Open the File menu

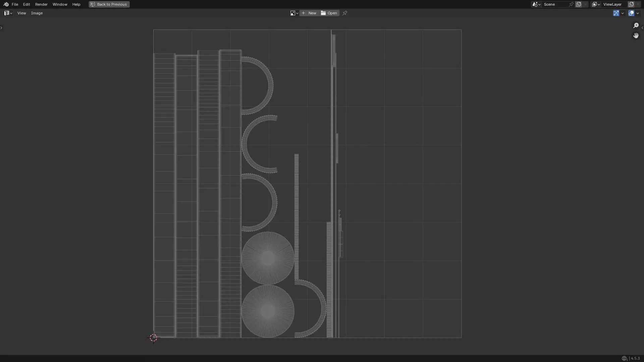[x=15, y=4]
